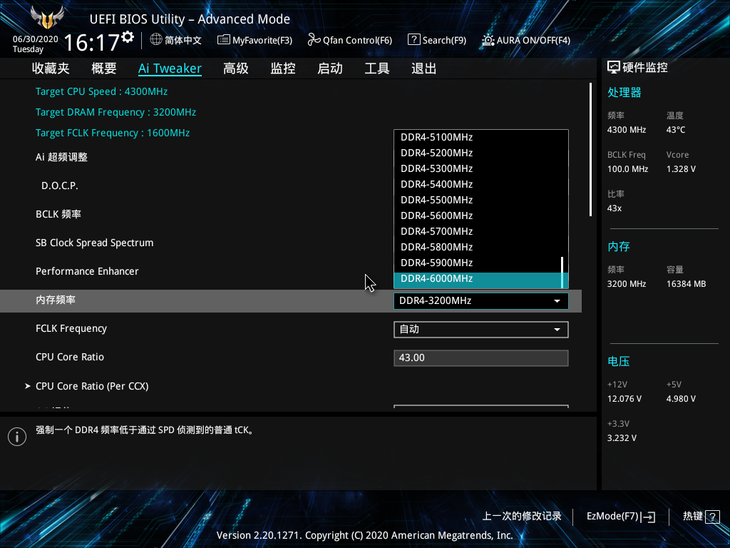Click the main settings panel scrollbar
The height and width of the screenshot is (548, 730).
coord(590,149)
